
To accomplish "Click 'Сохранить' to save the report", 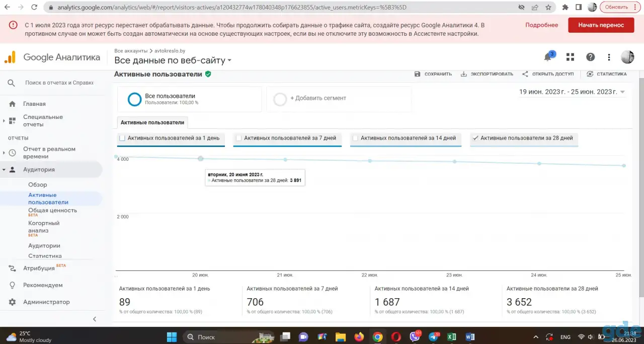I will pyautogui.click(x=433, y=74).
